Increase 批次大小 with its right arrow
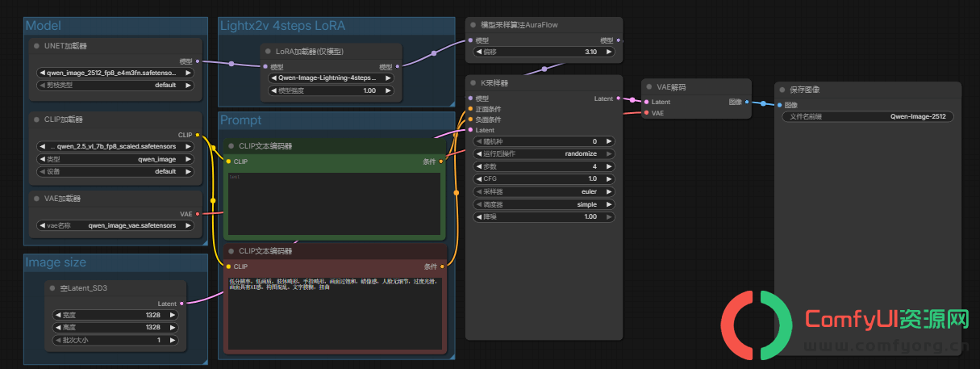Viewport: 980px width, 369px height. (x=173, y=340)
